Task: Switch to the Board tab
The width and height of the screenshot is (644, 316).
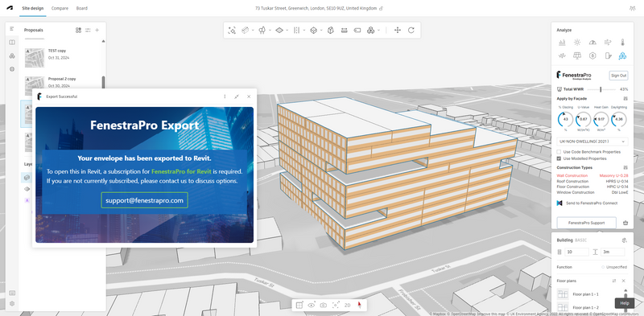Action: click(82, 8)
